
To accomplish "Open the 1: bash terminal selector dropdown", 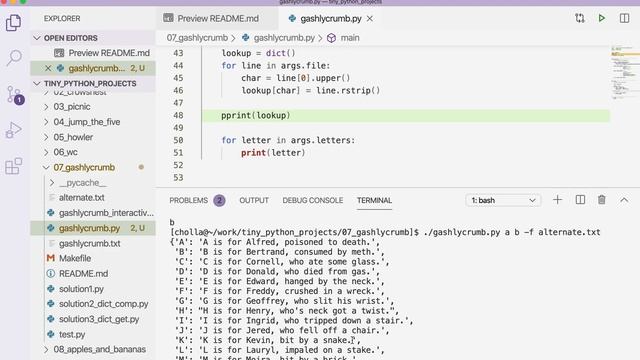I will [503, 200].
